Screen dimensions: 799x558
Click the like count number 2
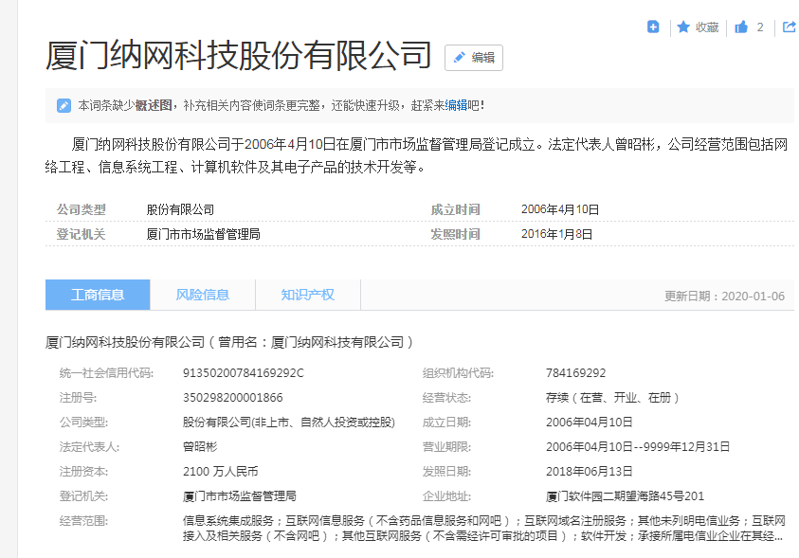click(x=760, y=27)
